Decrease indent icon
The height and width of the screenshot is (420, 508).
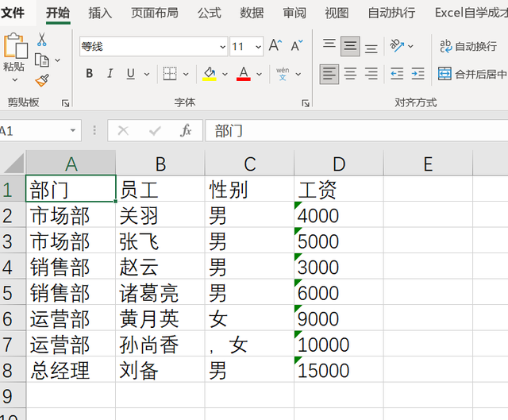pyautogui.click(x=397, y=74)
